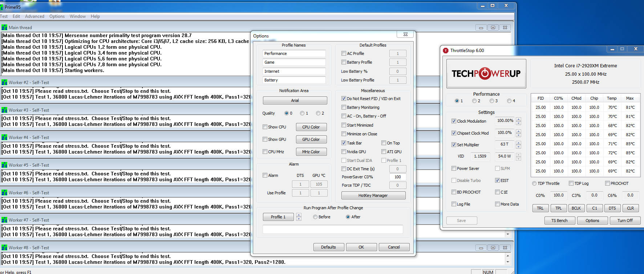Check the Battery Monitoring option
The width and height of the screenshot is (644, 274).
click(x=344, y=107)
